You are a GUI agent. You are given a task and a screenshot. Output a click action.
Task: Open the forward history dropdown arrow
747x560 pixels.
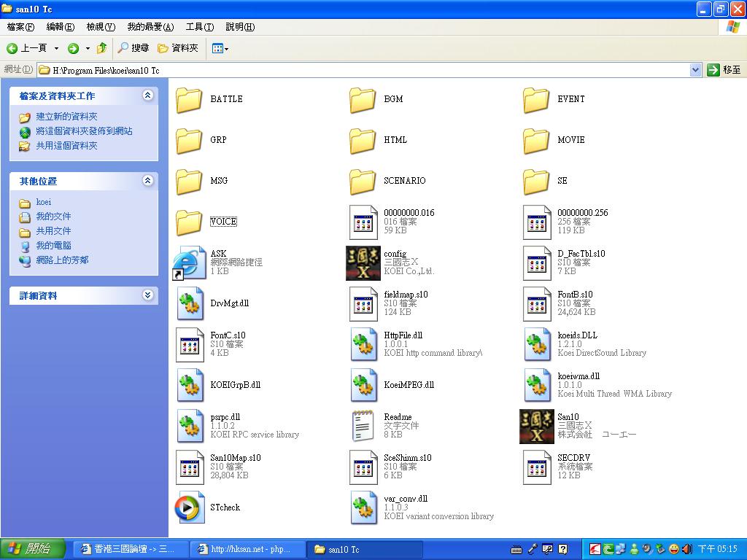click(x=88, y=48)
